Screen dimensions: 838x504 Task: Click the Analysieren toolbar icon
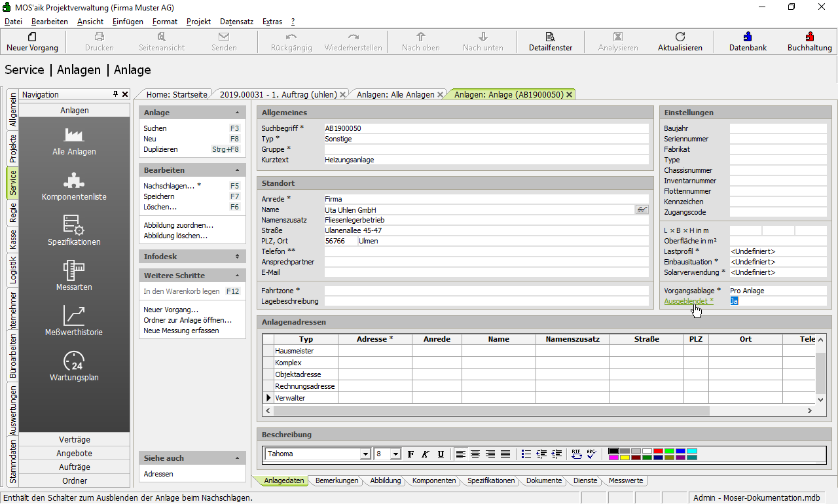(x=618, y=37)
